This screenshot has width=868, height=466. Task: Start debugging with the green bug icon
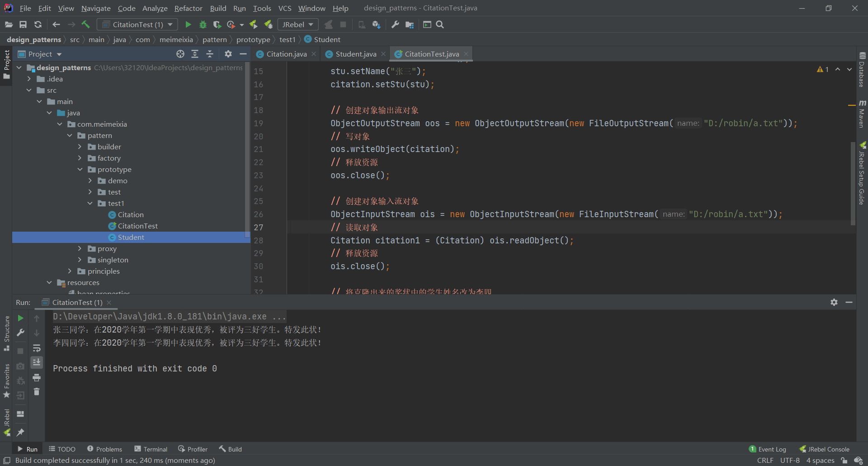203,24
